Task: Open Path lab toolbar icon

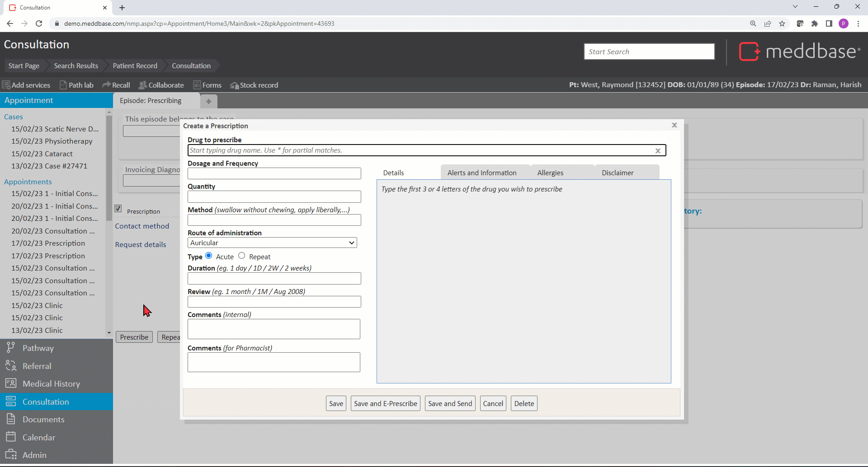Action: tap(63, 85)
